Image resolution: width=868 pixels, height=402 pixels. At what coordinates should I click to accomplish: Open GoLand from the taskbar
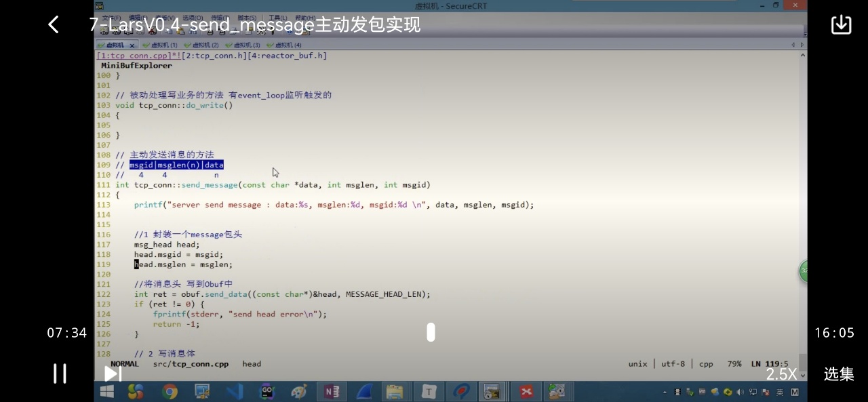(x=267, y=392)
